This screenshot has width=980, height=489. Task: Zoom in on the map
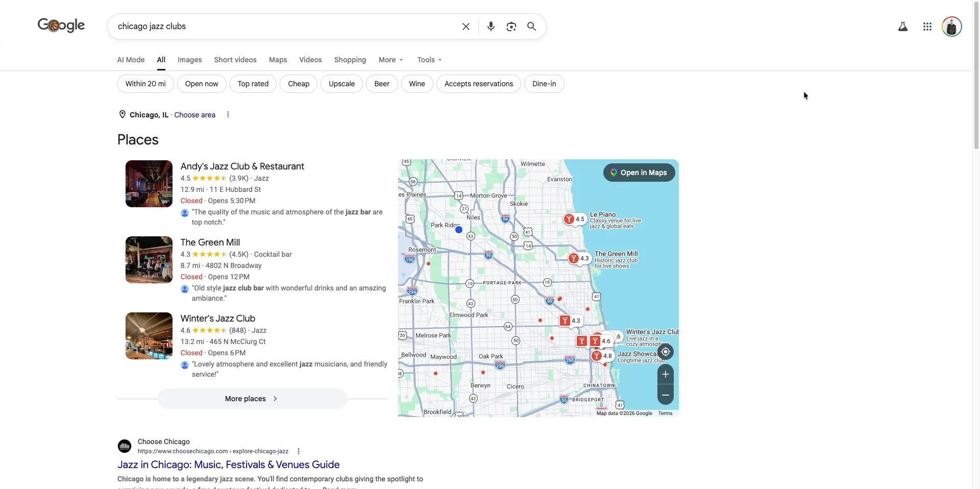tap(665, 374)
